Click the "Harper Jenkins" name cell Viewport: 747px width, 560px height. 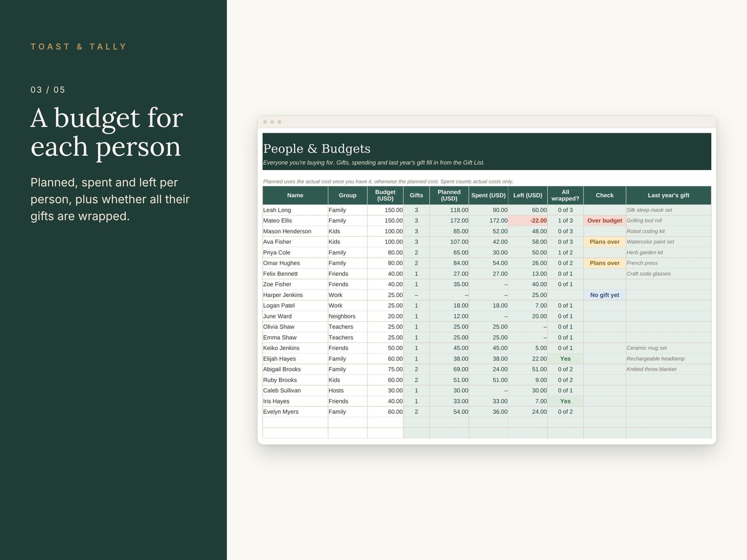pos(295,295)
